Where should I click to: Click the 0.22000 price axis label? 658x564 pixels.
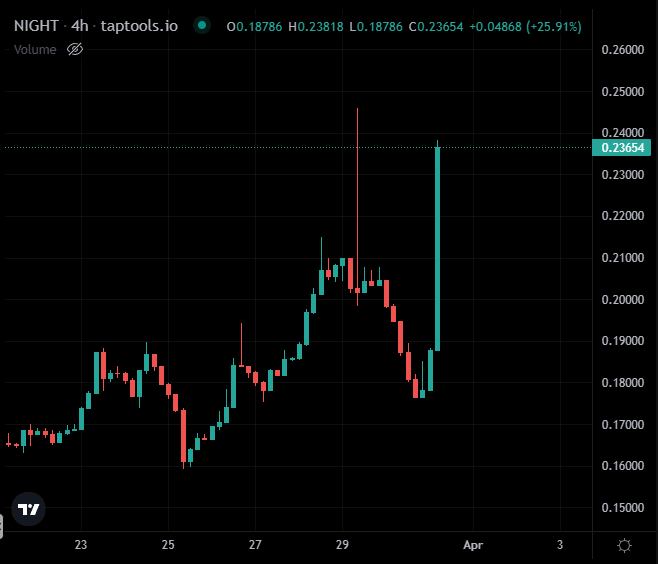pos(623,216)
